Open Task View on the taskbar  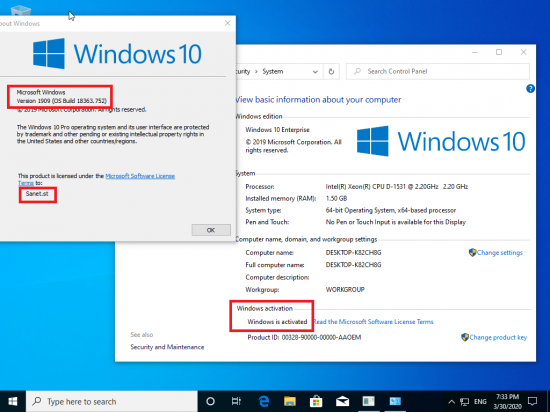click(x=236, y=401)
